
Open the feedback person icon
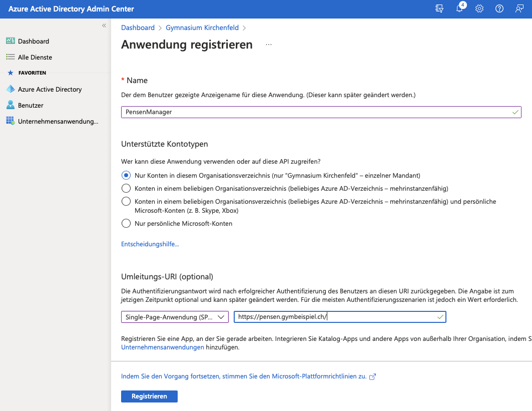pyautogui.click(x=519, y=9)
